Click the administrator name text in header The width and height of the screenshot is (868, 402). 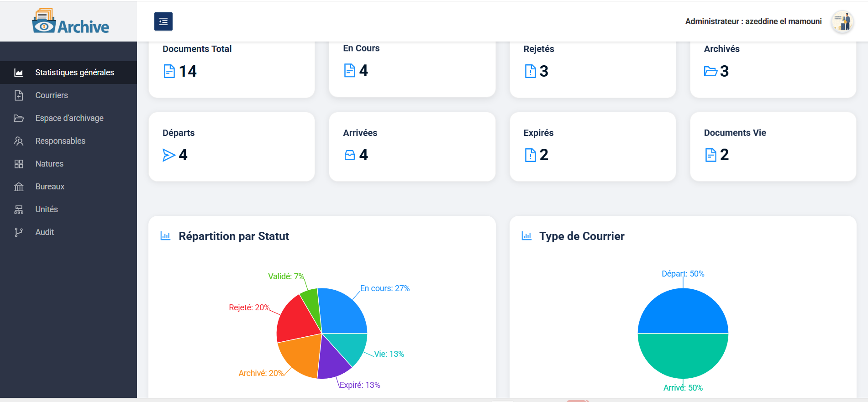pos(753,21)
